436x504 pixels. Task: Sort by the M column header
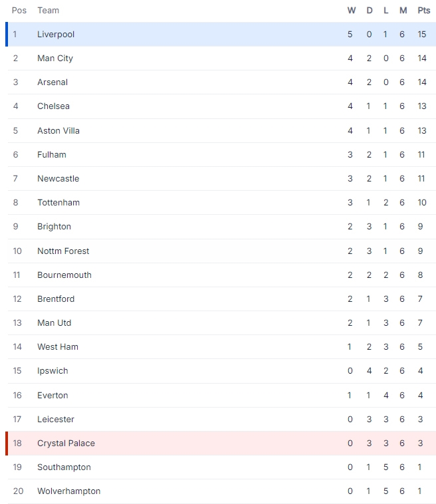pyautogui.click(x=403, y=10)
